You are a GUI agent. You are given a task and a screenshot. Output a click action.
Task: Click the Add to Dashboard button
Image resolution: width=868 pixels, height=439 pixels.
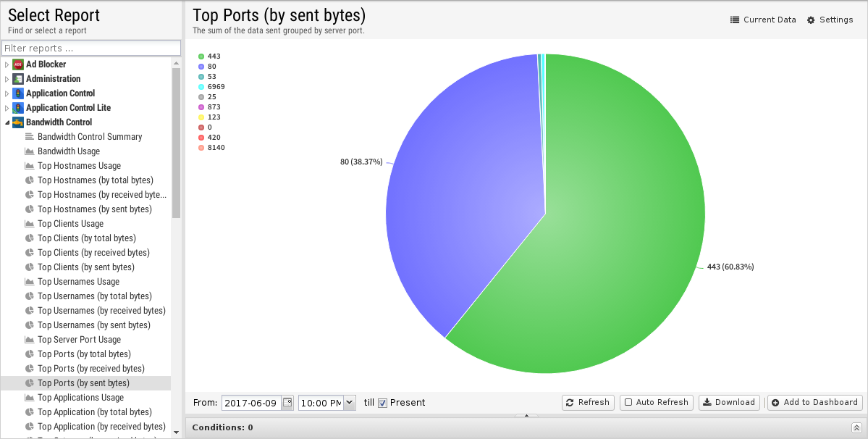point(815,403)
